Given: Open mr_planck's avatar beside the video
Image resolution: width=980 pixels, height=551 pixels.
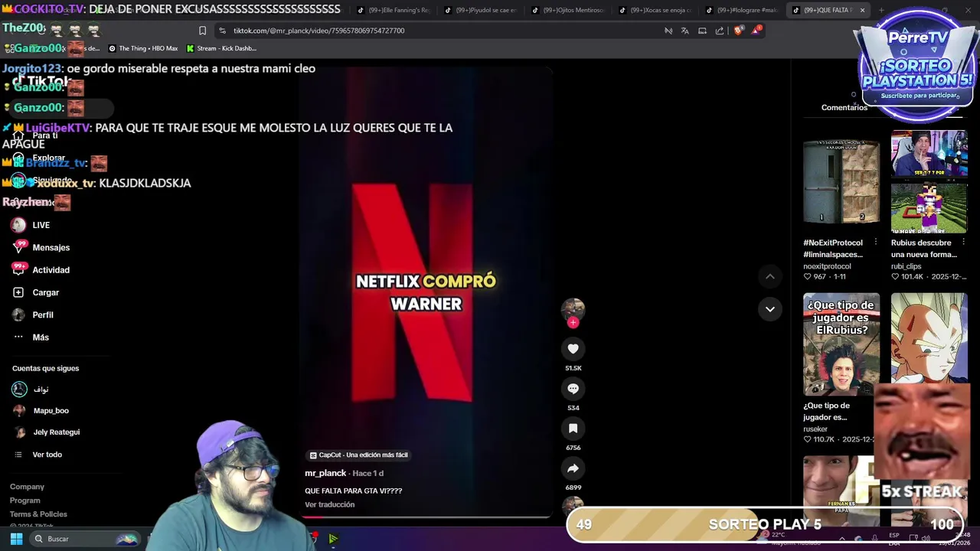Looking at the screenshot, I should click(x=573, y=308).
